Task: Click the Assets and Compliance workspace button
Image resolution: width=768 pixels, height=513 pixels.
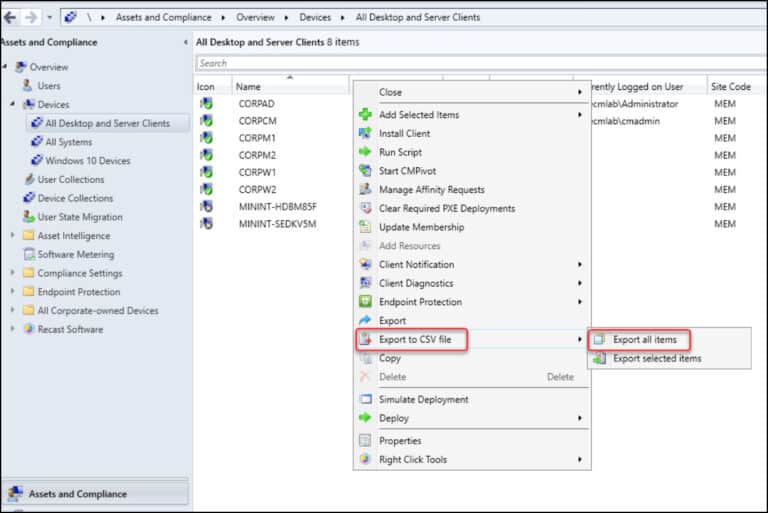Action: click(x=96, y=493)
